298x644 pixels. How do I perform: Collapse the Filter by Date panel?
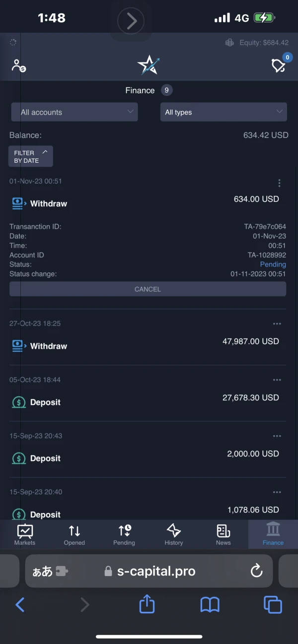click(x=31, y=156)
